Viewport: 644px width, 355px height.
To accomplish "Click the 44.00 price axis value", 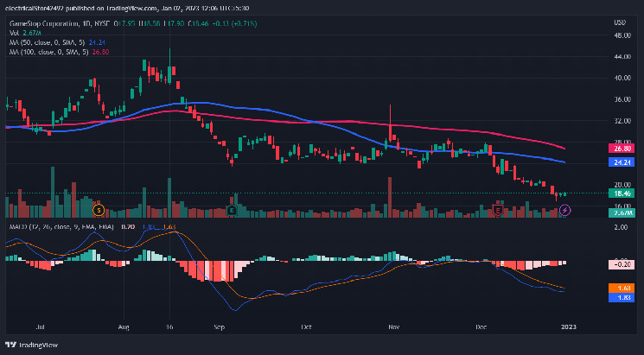I will click(x=622, y=57).
